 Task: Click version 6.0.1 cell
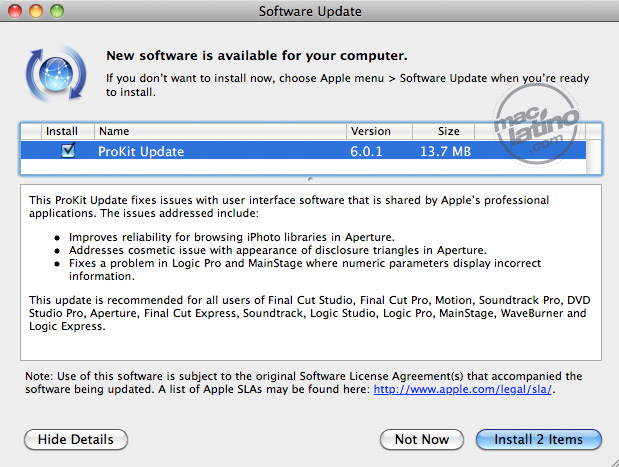tap(366, 151)
